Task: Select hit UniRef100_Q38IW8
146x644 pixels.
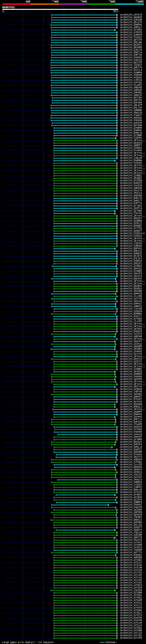Action: click(x=131, y=20)
